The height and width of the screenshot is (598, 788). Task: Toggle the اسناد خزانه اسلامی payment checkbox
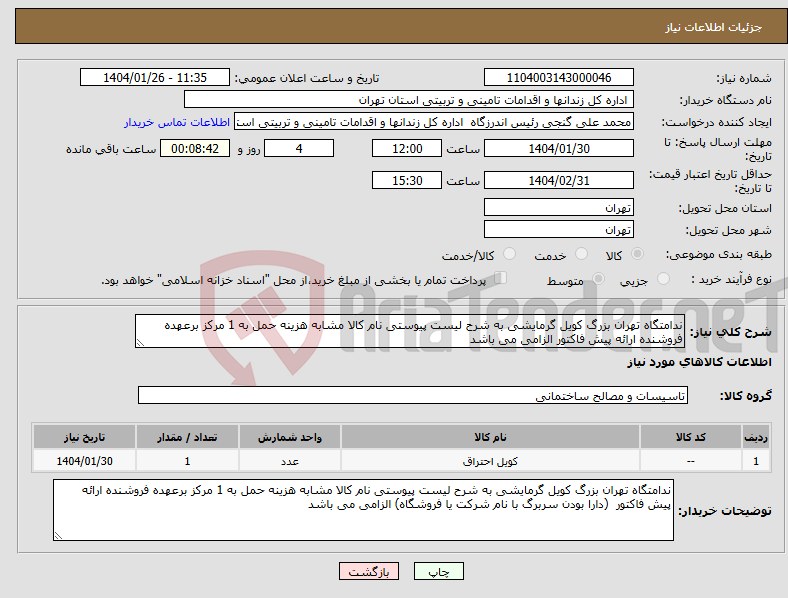[x=501, y=278]
